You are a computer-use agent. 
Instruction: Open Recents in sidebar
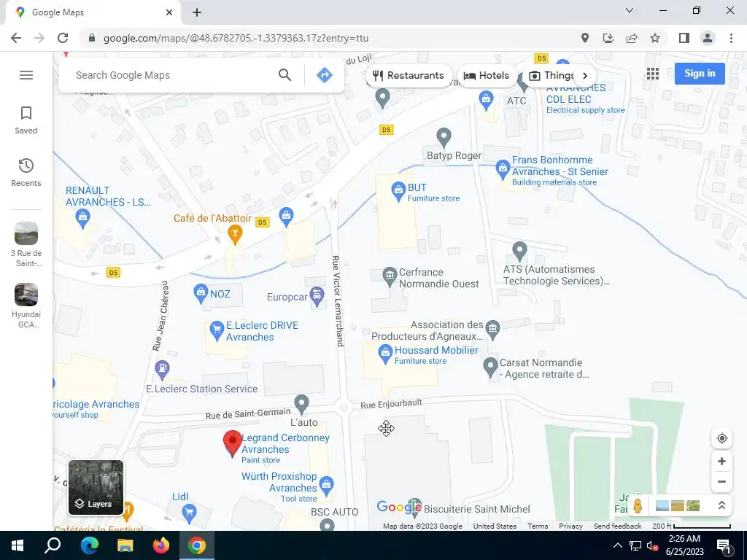[26, 172]
